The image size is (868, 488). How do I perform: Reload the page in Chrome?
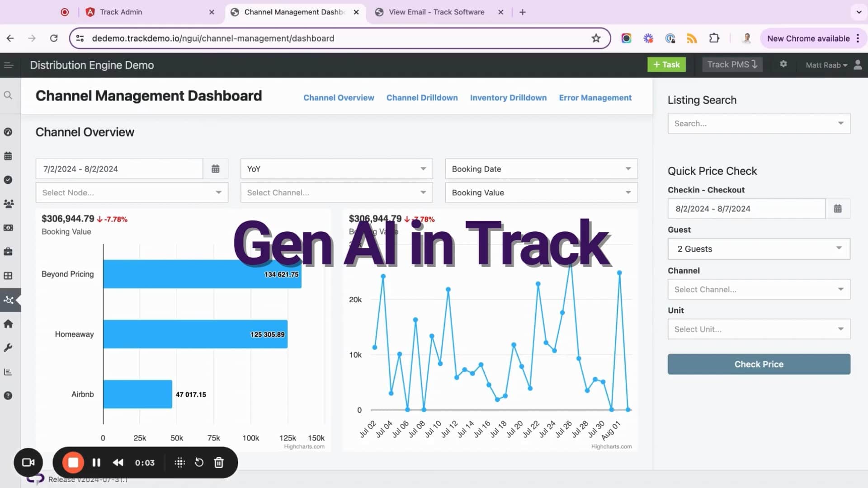coord(54,38)
